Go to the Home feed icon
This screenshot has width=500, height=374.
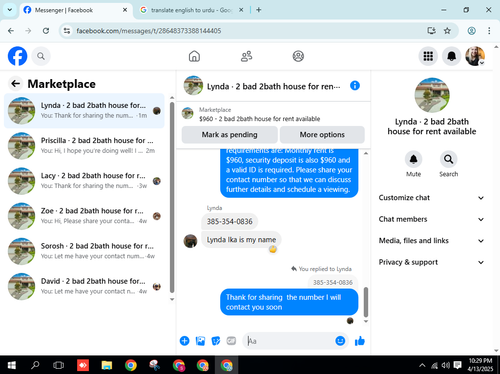click(x=194, y=56)
